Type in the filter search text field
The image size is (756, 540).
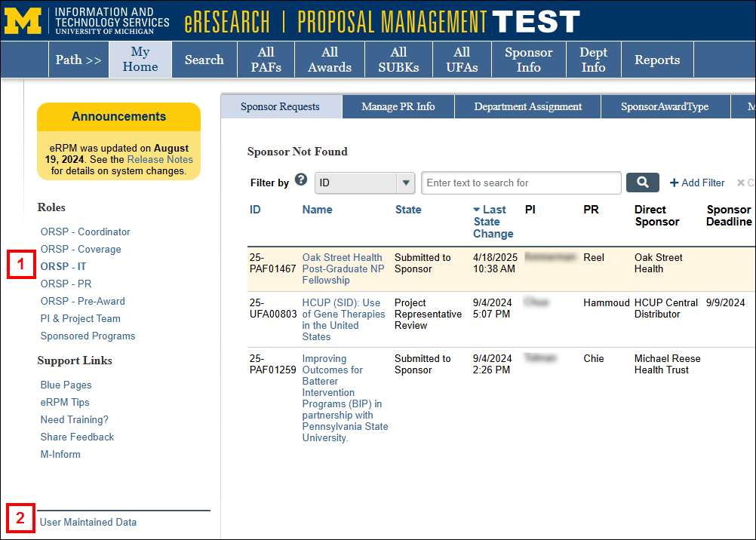tap(521, 183)
